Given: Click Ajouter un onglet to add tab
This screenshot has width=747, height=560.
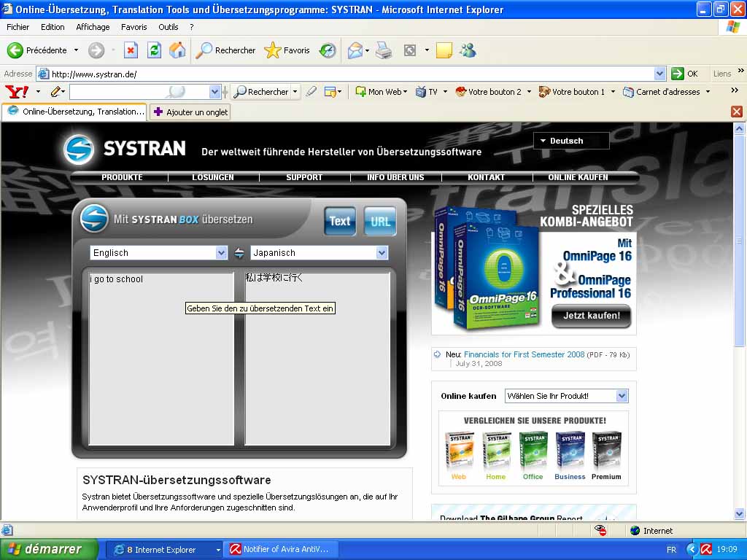Looking at the screenshot, I should click(x=190, y=112).
